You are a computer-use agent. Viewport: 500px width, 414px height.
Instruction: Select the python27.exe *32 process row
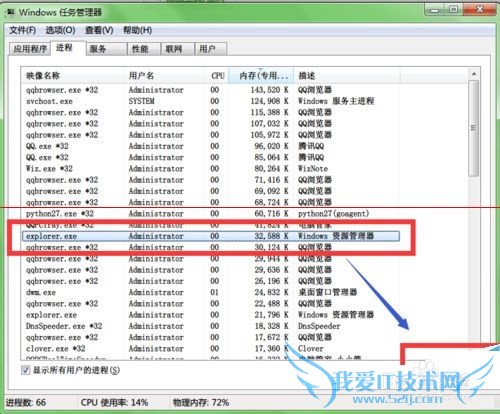211,214
